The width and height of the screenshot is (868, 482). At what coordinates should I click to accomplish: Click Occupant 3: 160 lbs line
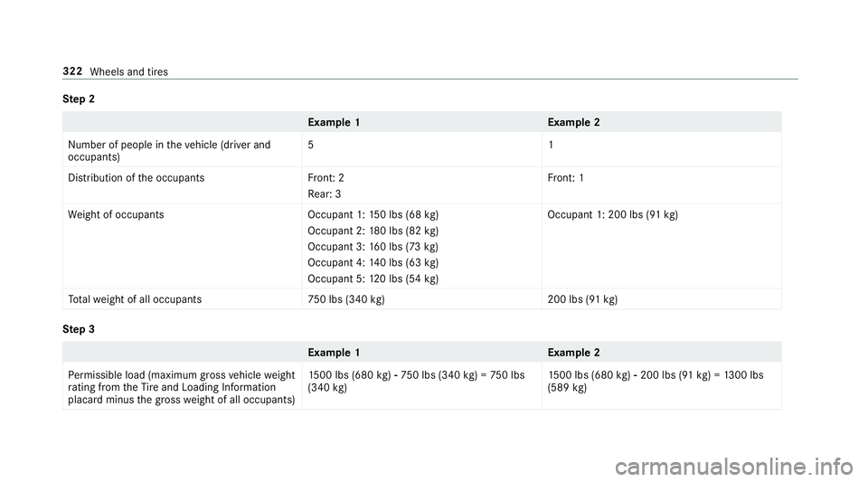coord(373,247)
